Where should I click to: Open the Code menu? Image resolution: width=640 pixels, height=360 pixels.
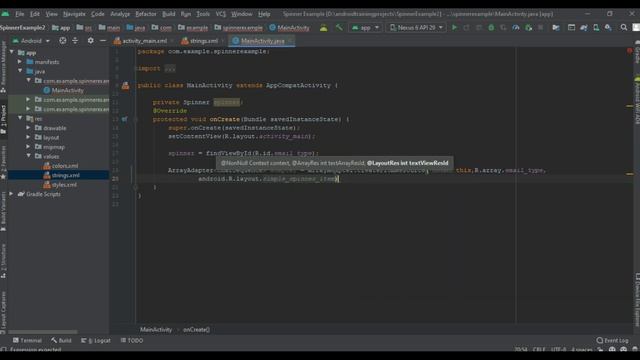98,14
